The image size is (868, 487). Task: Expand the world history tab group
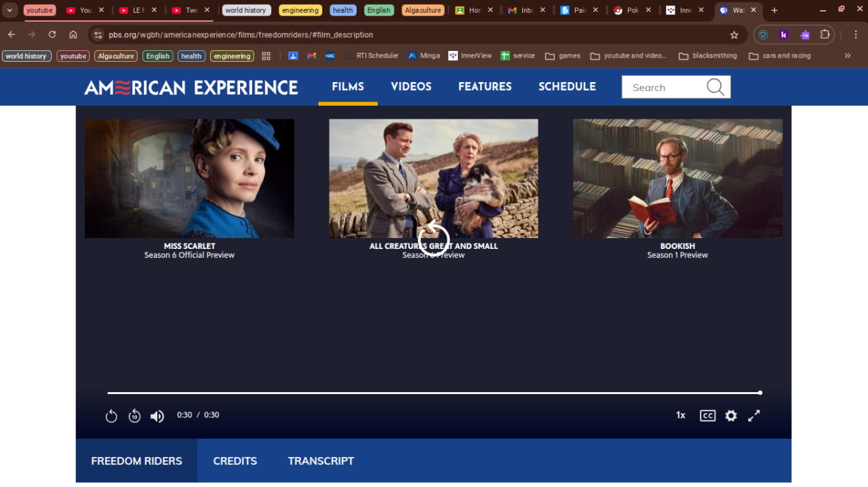pos(245,10)
